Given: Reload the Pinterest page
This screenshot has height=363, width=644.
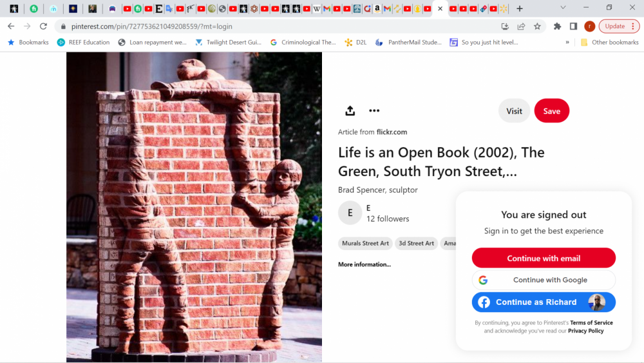Looking at the screenshot, I should [43, 26].
